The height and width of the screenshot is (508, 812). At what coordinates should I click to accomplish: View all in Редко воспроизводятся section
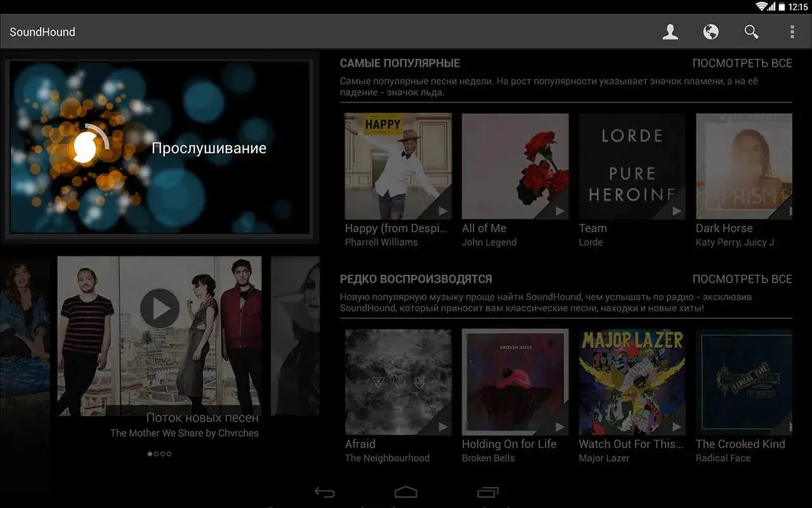click(742, 279)
